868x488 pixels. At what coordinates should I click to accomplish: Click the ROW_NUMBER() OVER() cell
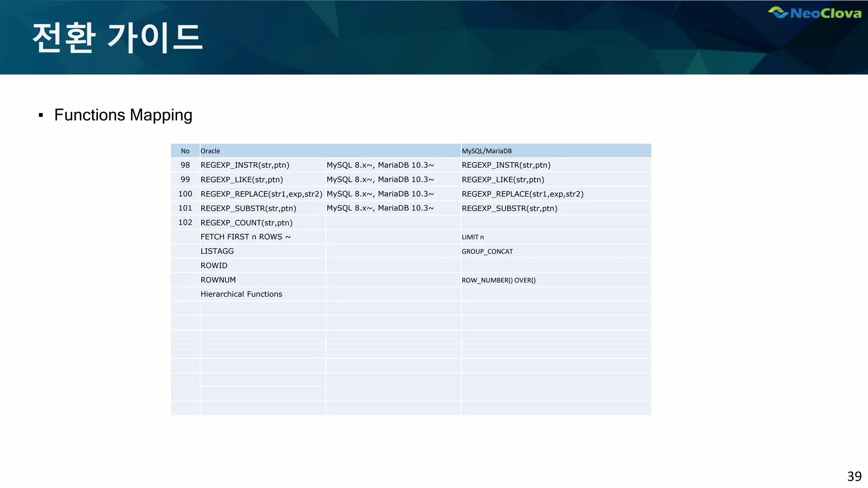498,280
